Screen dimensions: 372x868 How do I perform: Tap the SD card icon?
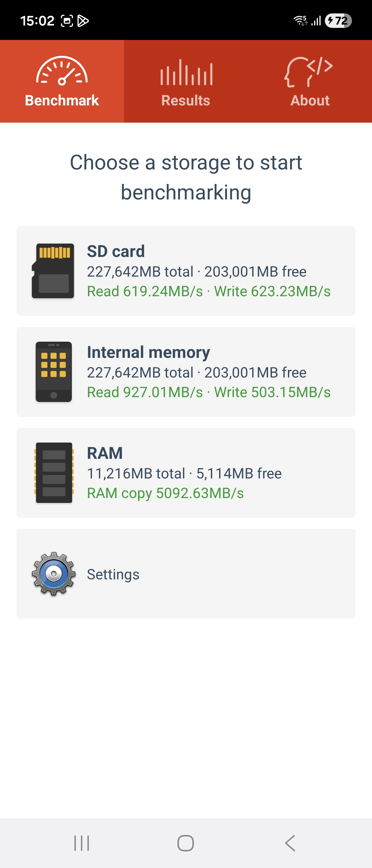(x=53, y=271)
